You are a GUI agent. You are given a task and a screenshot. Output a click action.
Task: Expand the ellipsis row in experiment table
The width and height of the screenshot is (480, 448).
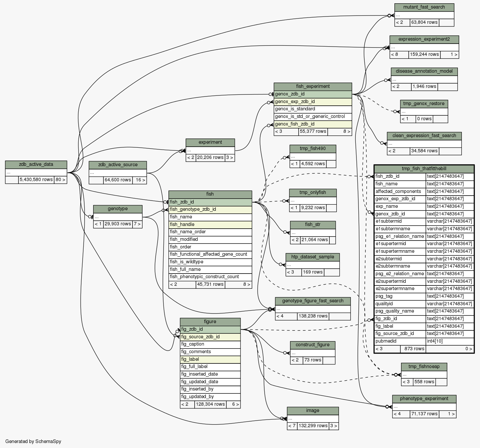point(210,150)
